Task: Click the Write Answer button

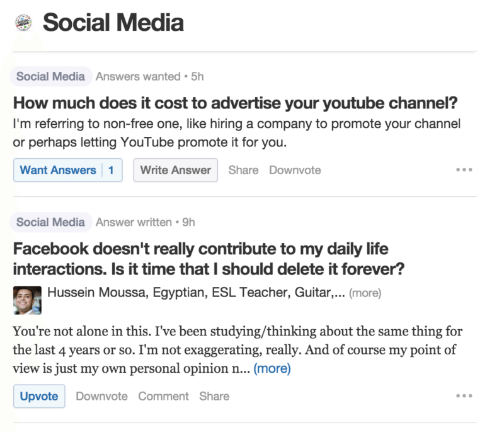Action: click(x=175, y=170)
